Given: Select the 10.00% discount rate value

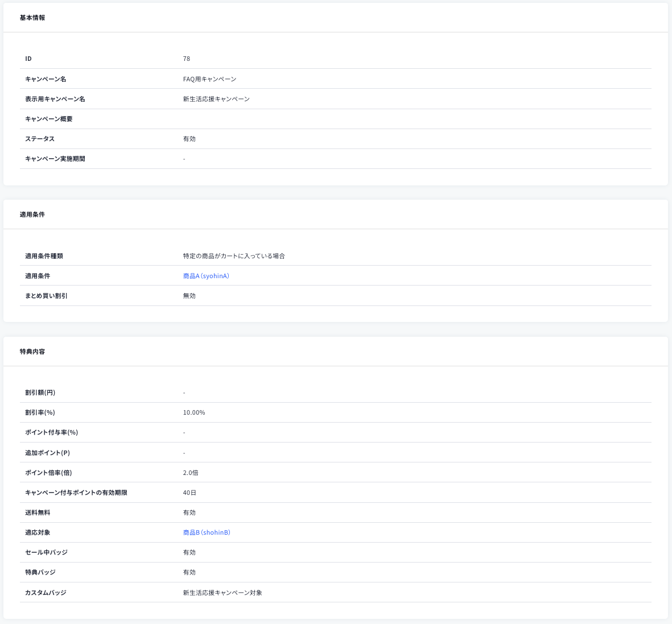Looking at the screenshot, I should [194, 412].
